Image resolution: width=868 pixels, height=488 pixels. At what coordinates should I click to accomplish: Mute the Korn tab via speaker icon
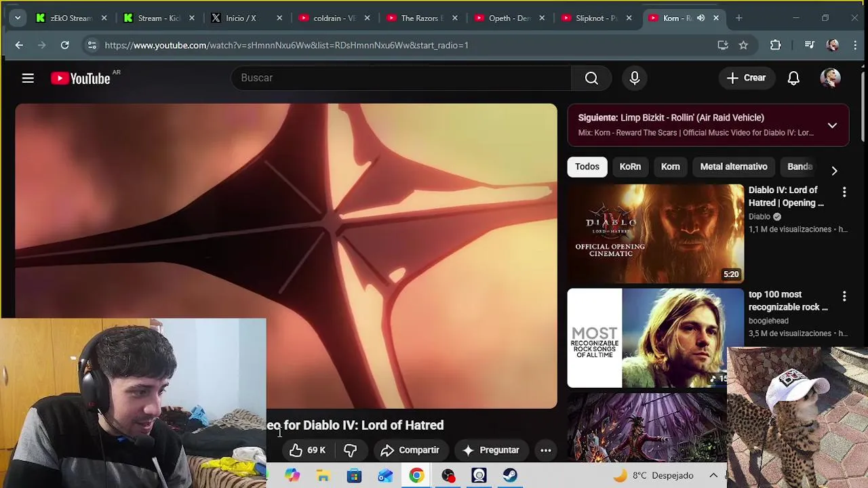click(701, 18)
